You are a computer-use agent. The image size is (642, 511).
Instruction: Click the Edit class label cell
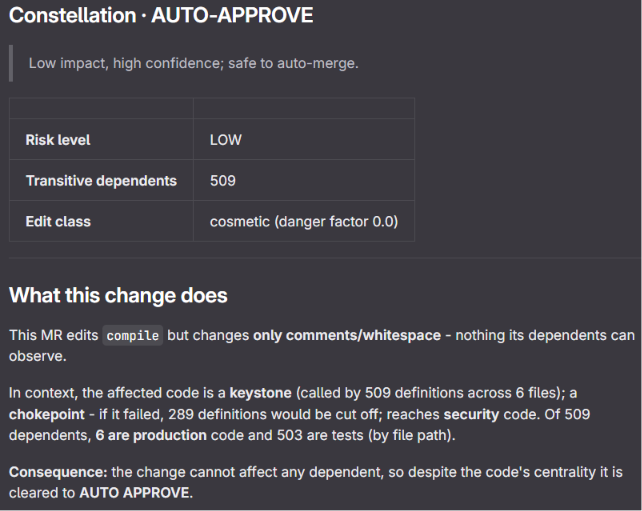pyautogui.click(x=101, y=221)
